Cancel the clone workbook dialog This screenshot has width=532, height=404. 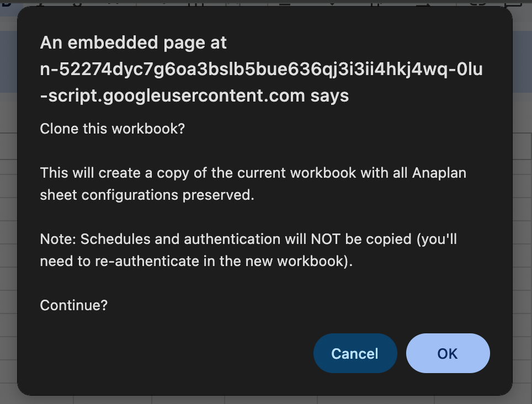[x=355, y=353]
